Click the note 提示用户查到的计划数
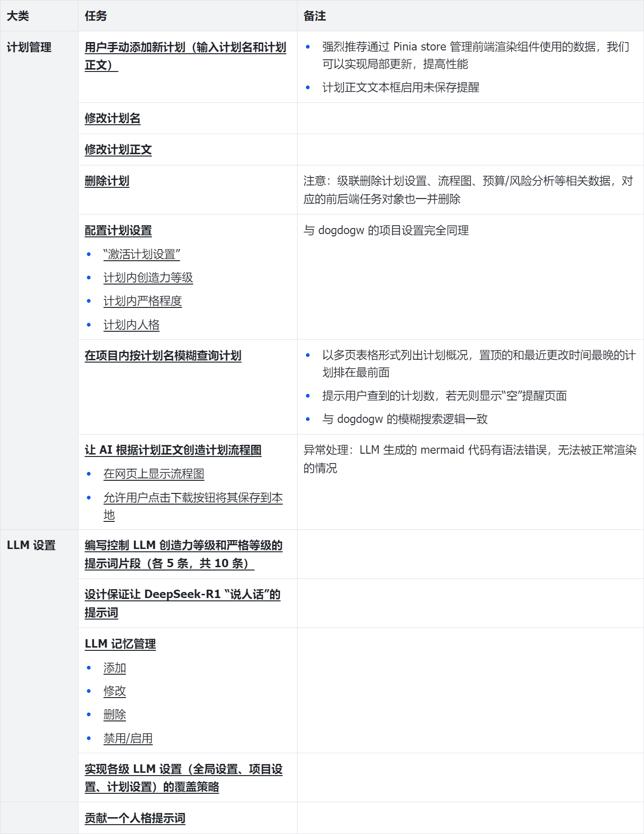 pyautogui.click(x=445, y=396)
